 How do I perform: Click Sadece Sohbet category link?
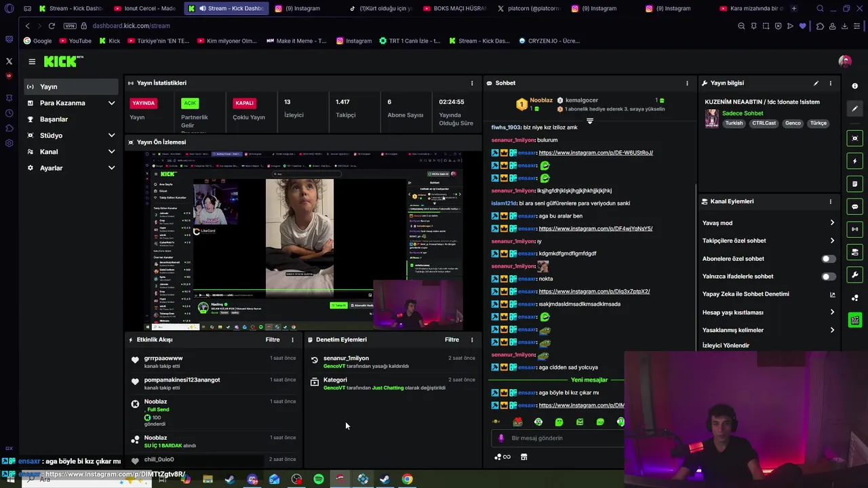point(743,113)
